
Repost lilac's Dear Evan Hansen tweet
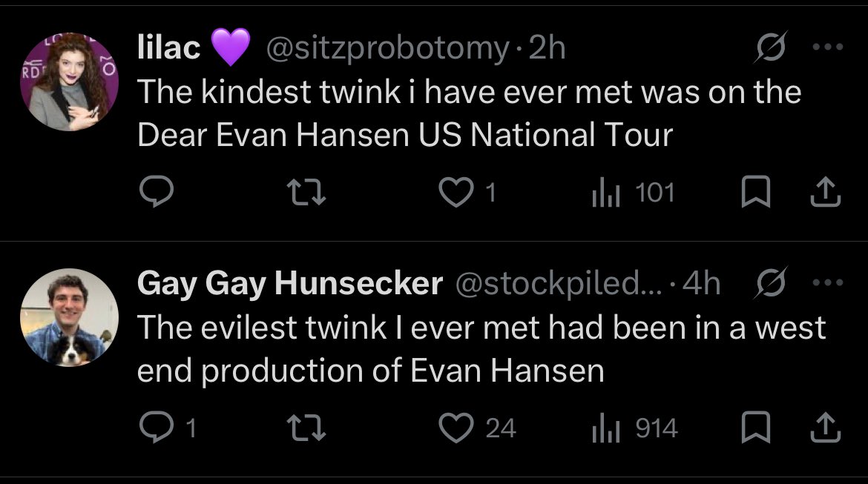pyautogui.click(x=306, y=192)
